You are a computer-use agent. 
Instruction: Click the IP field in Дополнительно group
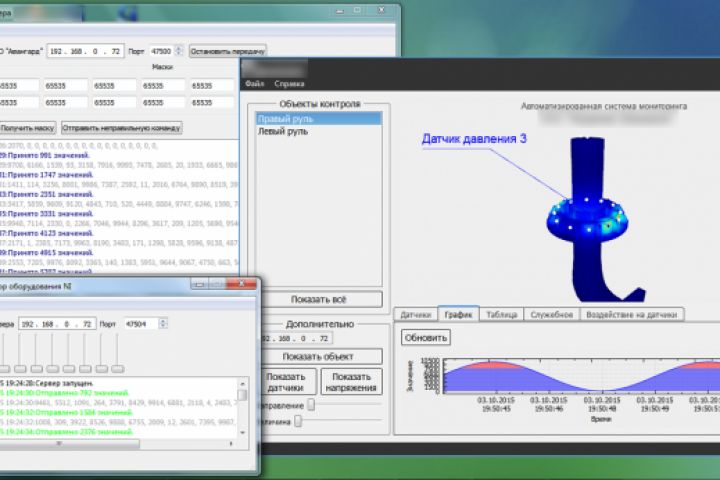click(296, 339)
